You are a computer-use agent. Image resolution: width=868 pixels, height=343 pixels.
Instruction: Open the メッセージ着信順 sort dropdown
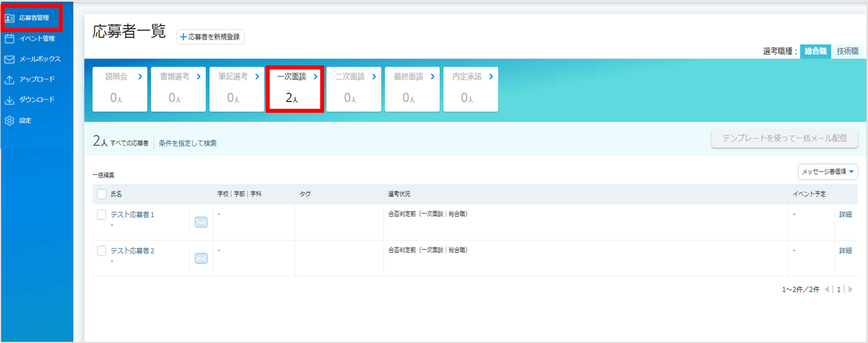pos(828,172)
